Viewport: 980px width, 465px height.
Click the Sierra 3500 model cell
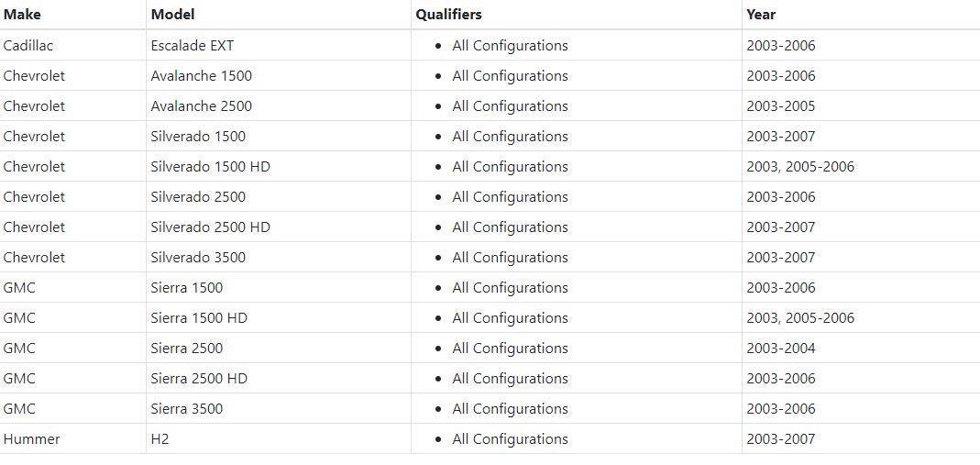click(186, 409)
